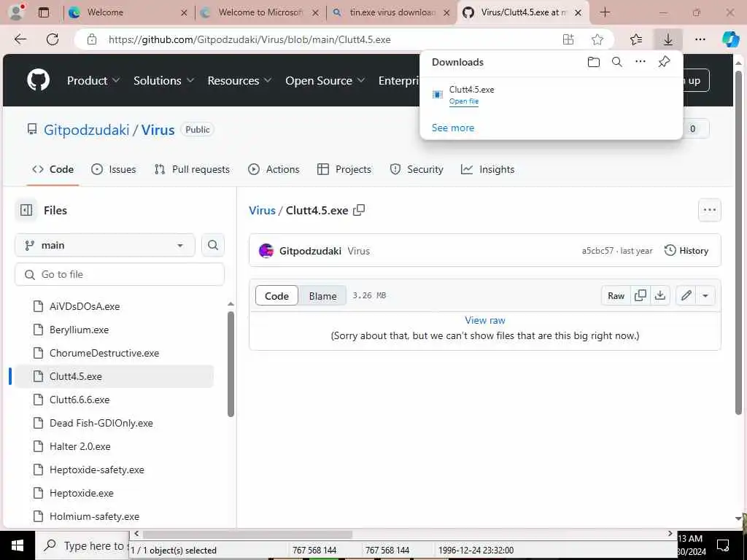The width and height of the screenshot is (747, 560).
Task: Open the favorites list icon
Action: click(636, 39)
